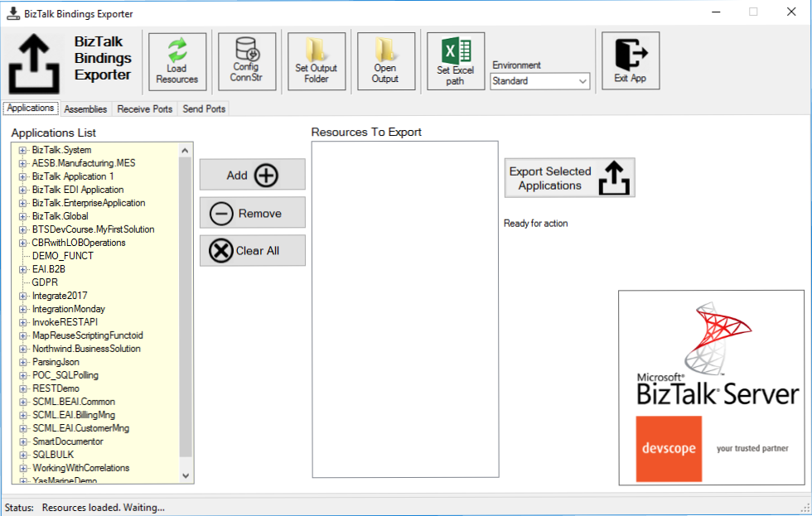Click scroll down arrow of Applications List
The image size is (812, 516).
(186, 475)
